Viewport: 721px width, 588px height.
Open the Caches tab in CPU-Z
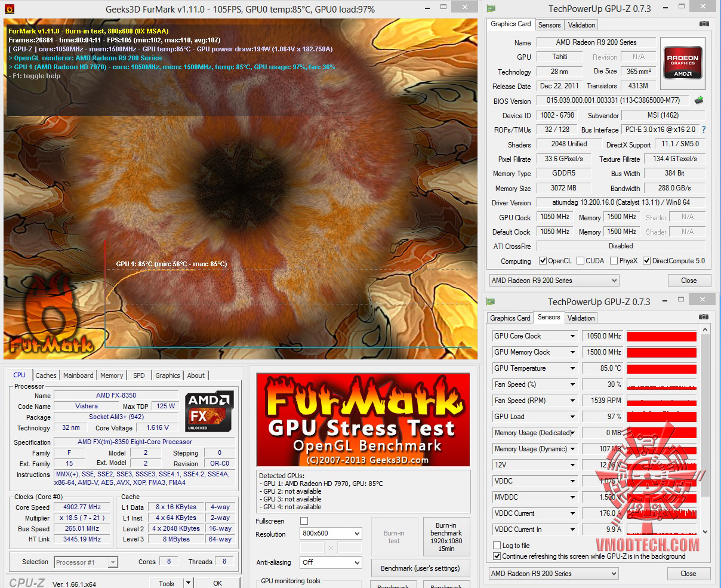click(x=46, y=375)
